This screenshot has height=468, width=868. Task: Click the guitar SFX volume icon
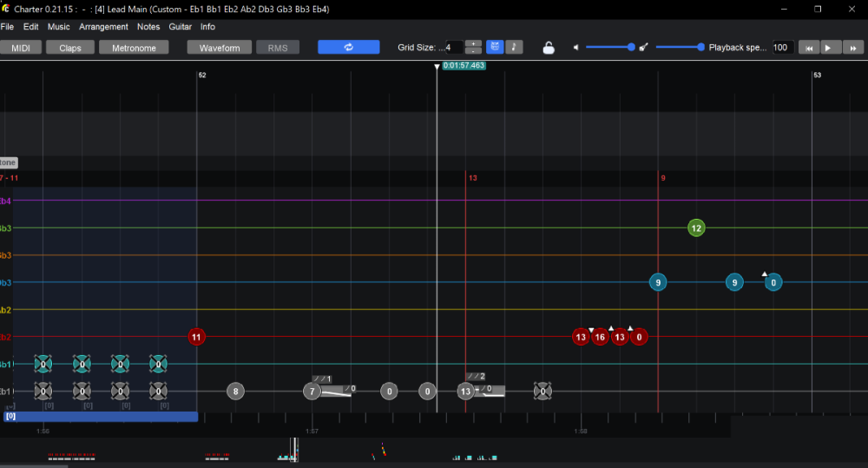[x=644, y=47]
